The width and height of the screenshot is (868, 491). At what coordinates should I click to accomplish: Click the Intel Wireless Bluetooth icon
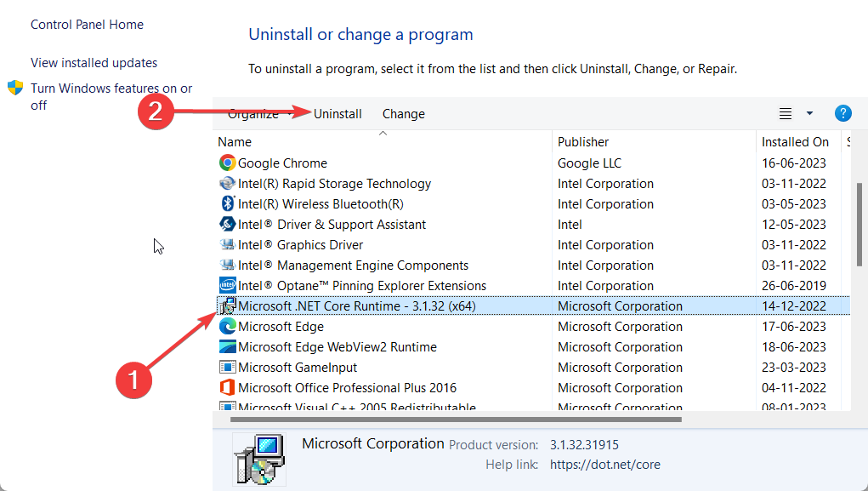point(228,203)
